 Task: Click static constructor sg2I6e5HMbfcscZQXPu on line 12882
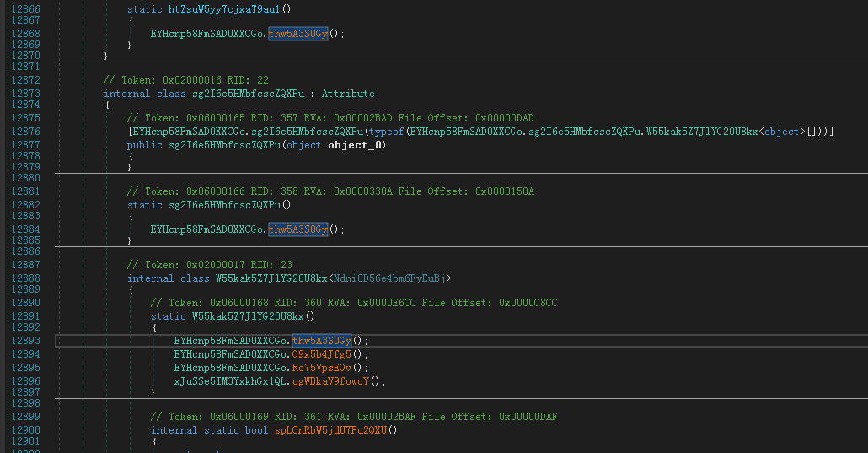(225, 205)
